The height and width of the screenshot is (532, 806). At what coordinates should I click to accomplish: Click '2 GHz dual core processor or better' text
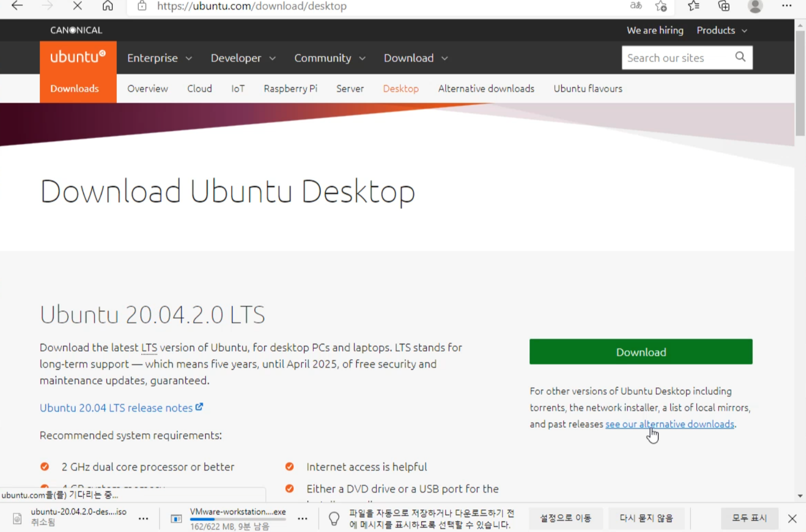148,467
